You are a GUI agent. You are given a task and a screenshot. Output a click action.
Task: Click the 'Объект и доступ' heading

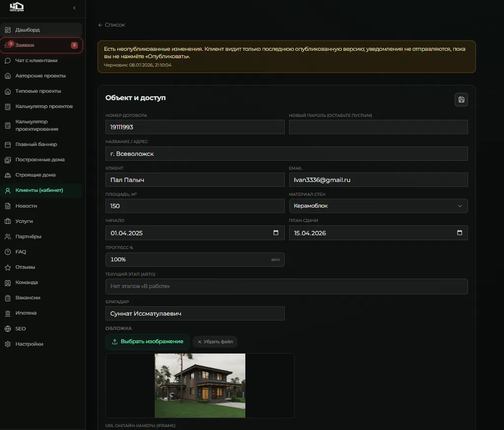pyautogui.click(x=135, y=98)
